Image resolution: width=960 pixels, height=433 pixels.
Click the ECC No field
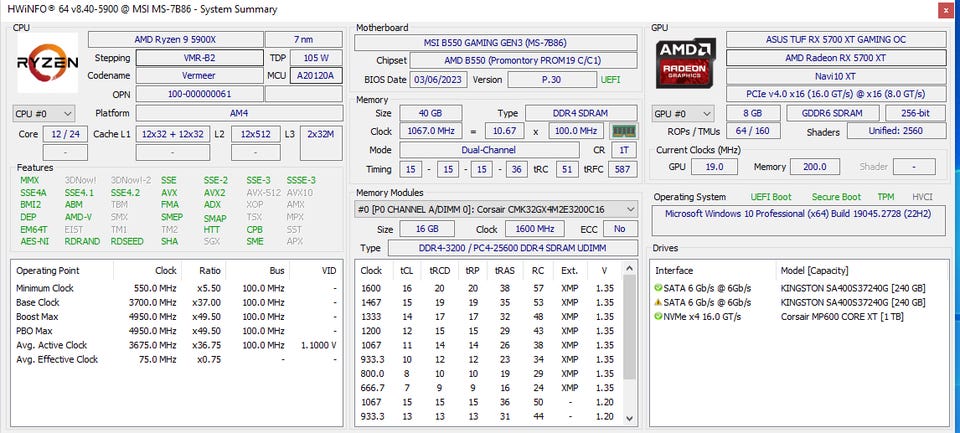620,229
